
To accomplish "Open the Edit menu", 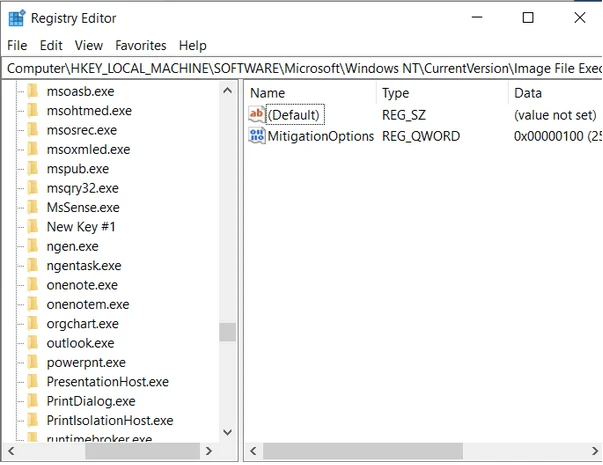I will pos(51,45).
